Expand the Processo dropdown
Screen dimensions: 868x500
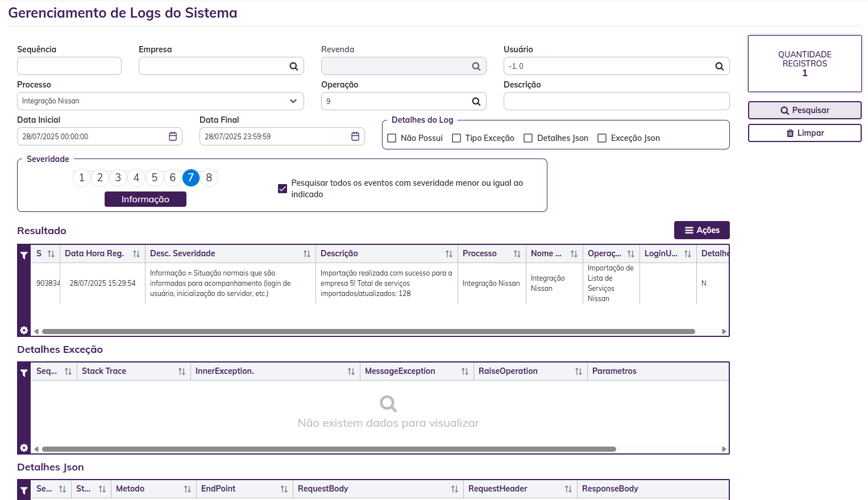[293, 101]
